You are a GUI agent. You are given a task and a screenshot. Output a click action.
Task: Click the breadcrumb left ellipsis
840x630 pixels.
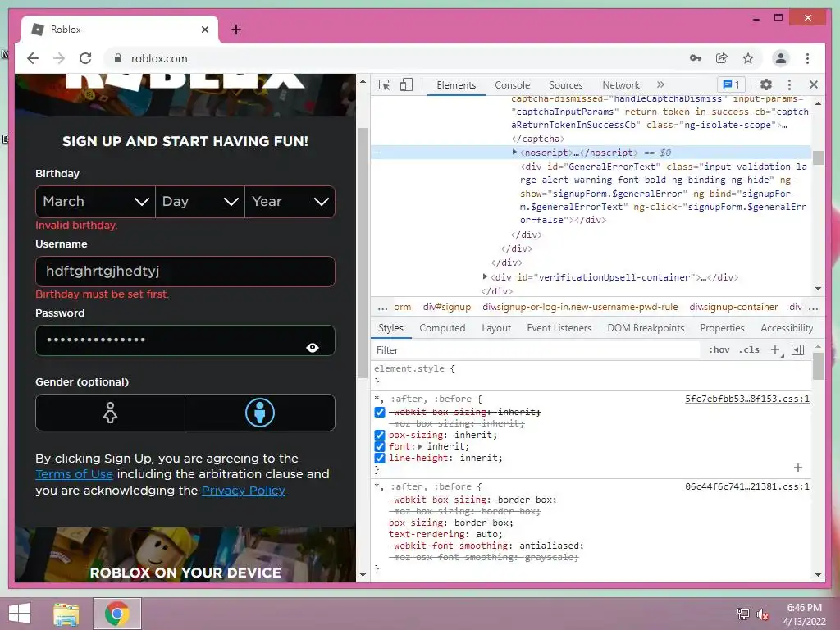pyautogui.click(x=382, y=308)
